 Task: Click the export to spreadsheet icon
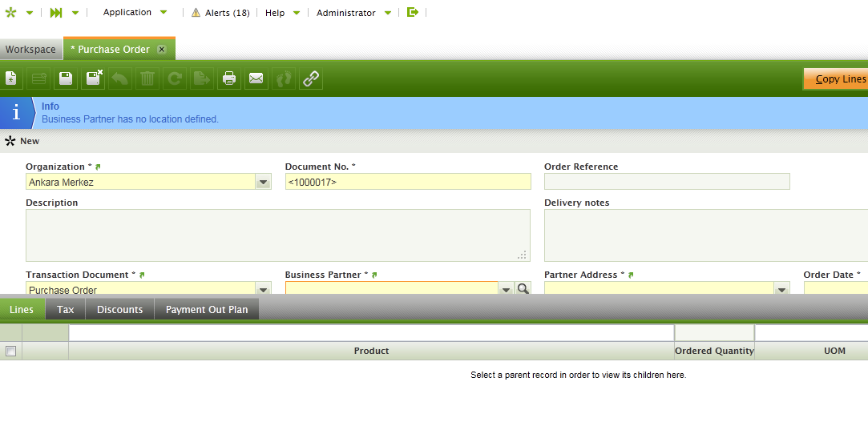point(201,78)
